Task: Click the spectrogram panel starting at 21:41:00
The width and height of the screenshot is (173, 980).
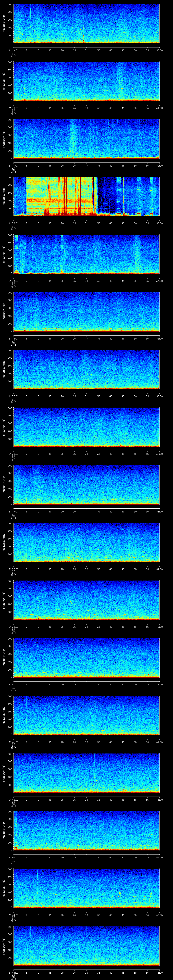Action: pyautogui.click(x=86, y=715)
